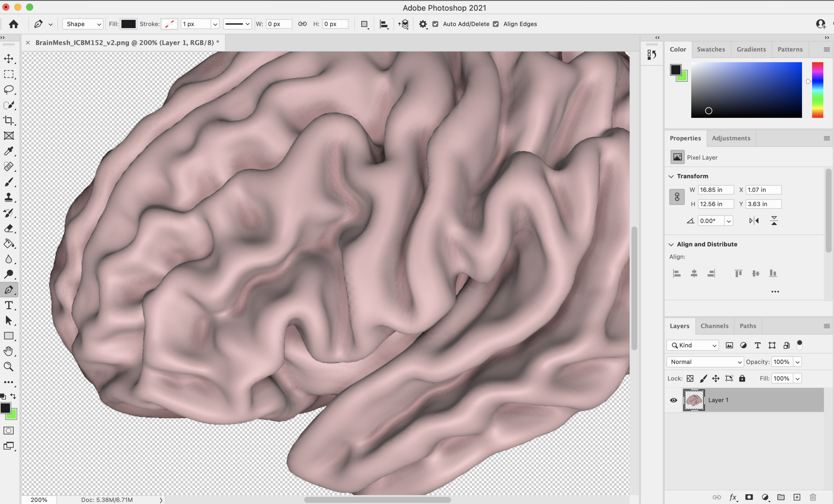Open the Kind layer filter dropdown

693,345
